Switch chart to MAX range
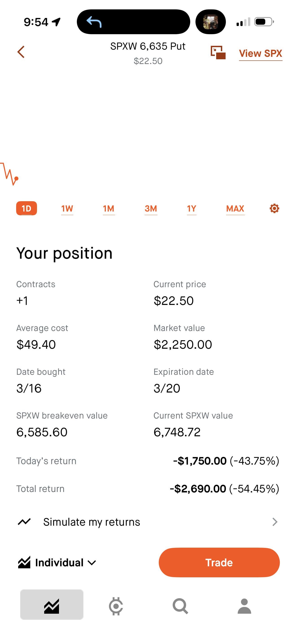296x644 pixels. pyautogui.click(x=235, y=209)
